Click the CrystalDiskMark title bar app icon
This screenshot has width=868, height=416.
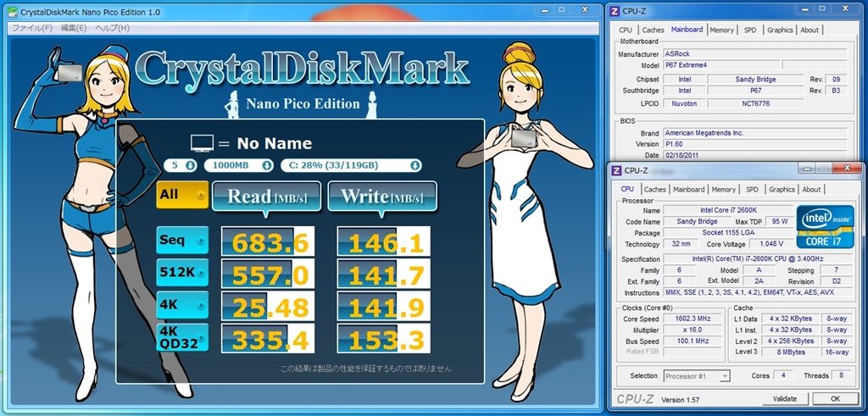[x=8, y=10]
